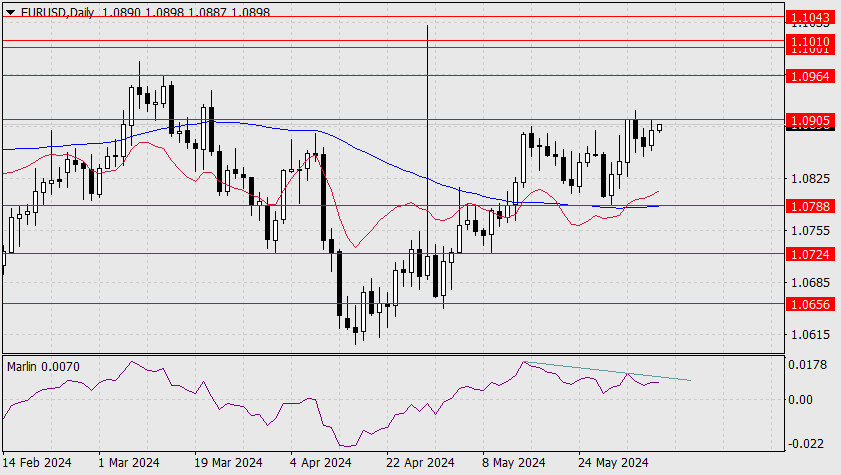
Task: Select the 1.0788 support level label
Action: coord(810,206)
